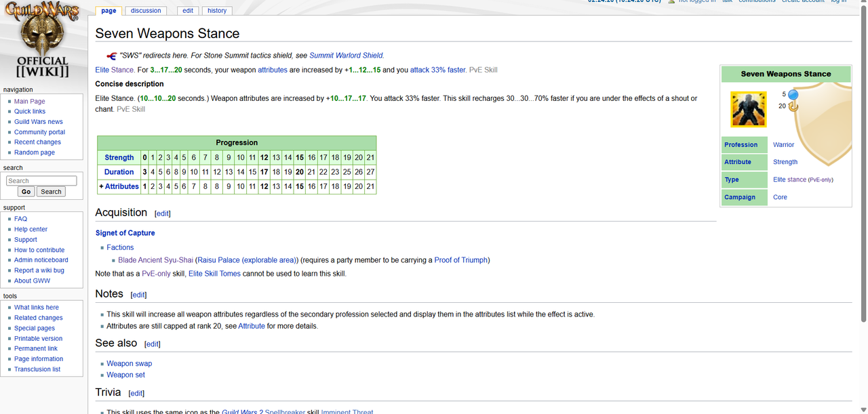Focus the wiki search input field

41,181
